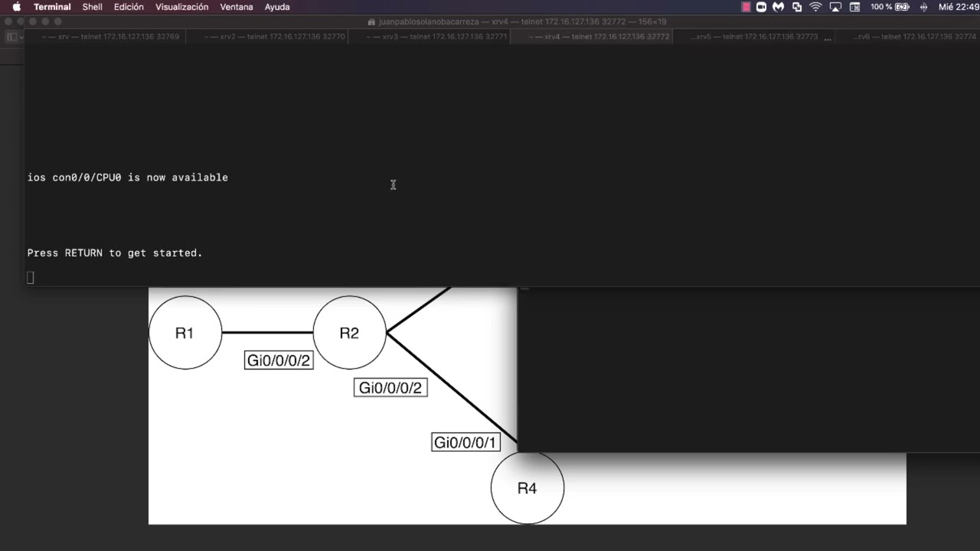Open the Wi-Fi status menu

pyautogui.click(x=815, y=7)
